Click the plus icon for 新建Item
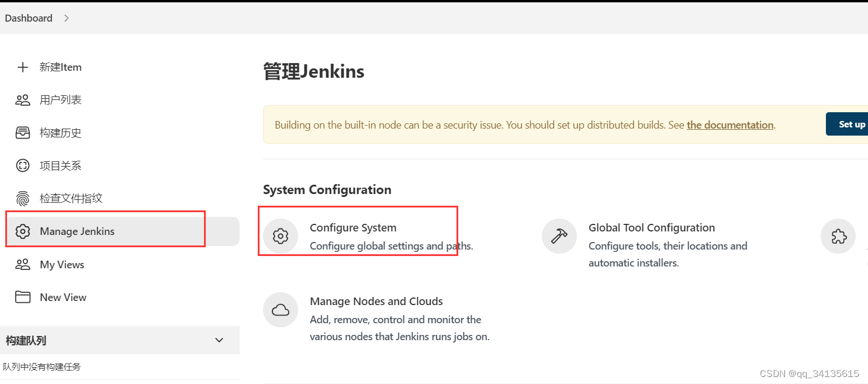This screenshot has height=384, width=868. pos(23,67)
